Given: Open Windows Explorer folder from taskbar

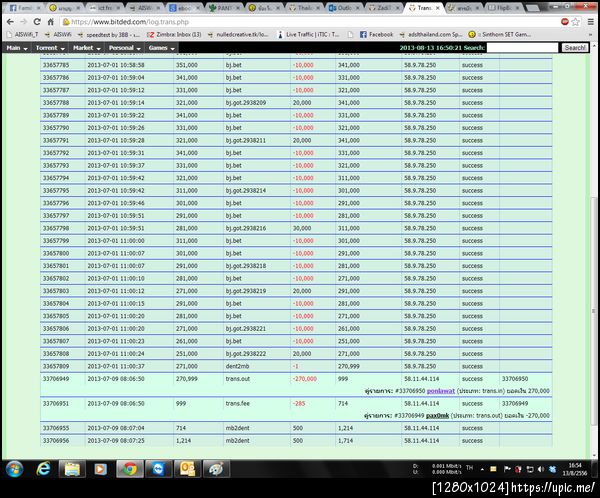Looking at the screenshot, I should click(72, 469).
